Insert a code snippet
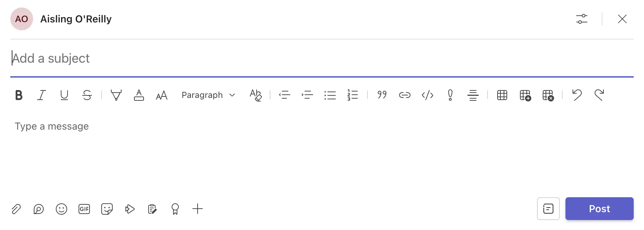Screen dimensions: 644x230 point(428,95)
